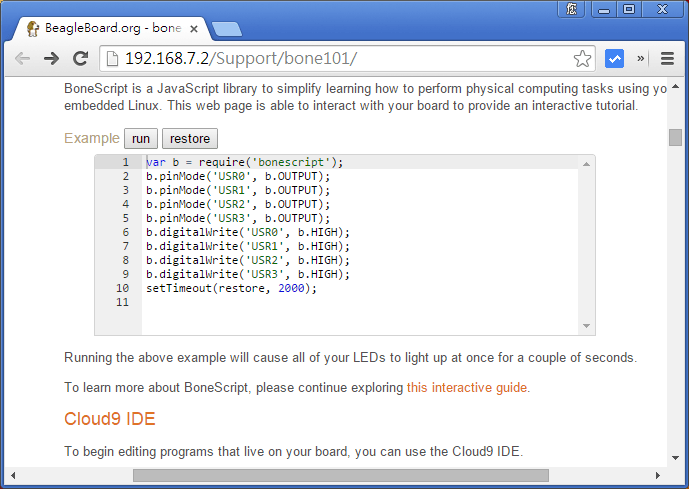Viewport: 689px width, 489px height.
Task: Click the pinMode('USR2') code line
Action: click(238, 204)
